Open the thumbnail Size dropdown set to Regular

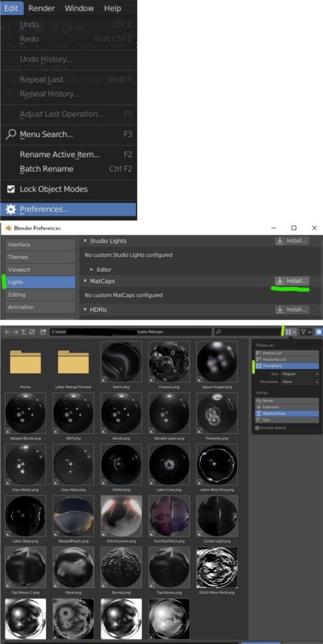point(300,374)
